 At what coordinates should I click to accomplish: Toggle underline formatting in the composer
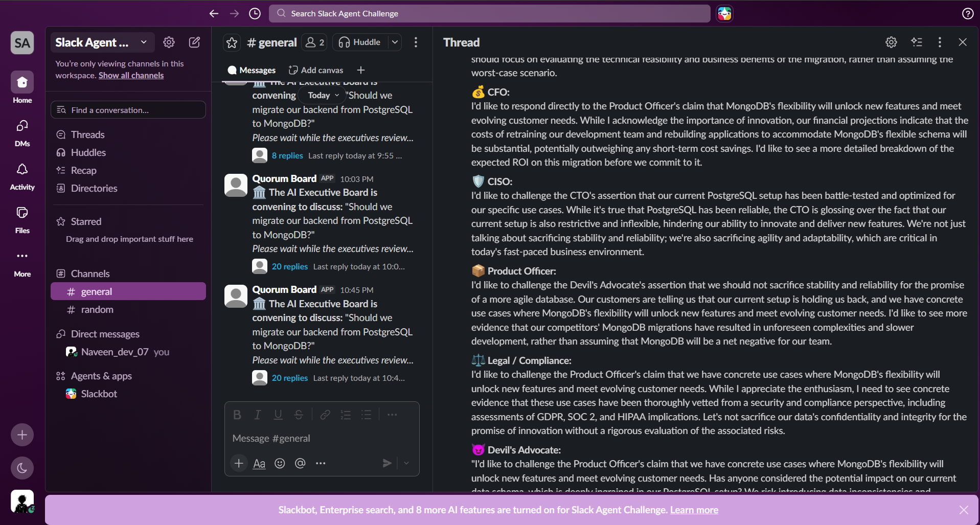coord(278,415)
